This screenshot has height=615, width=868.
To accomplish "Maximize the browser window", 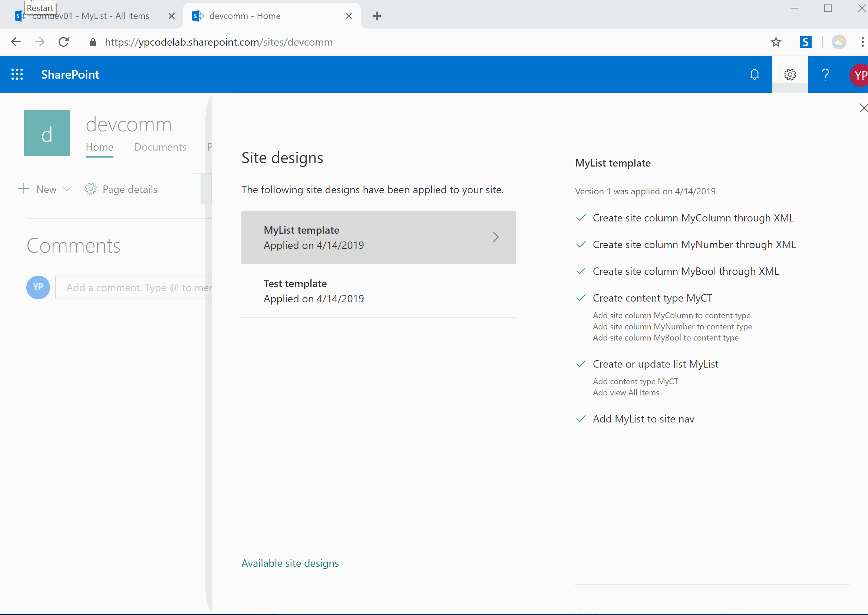I will (x=828, y=8).
